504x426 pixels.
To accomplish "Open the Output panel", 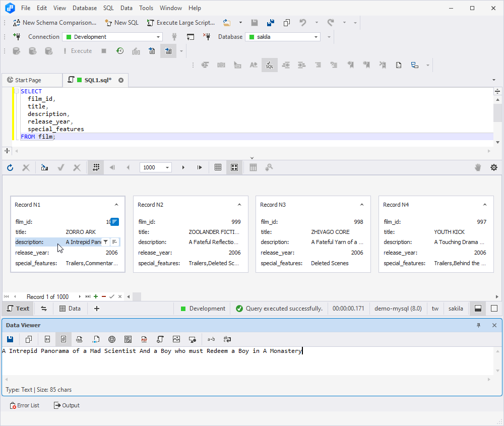I will point(67,405).
